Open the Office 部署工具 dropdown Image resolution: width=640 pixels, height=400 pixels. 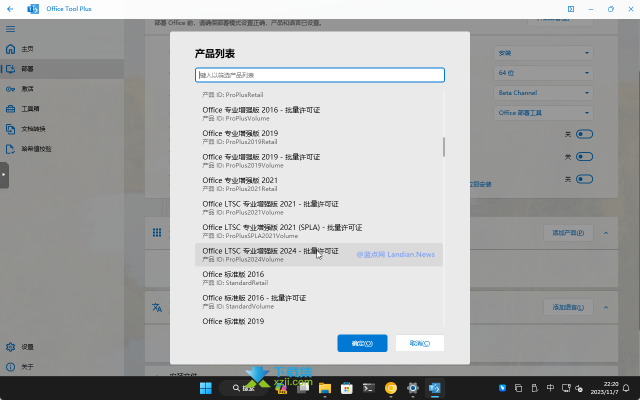click(543, 113)
